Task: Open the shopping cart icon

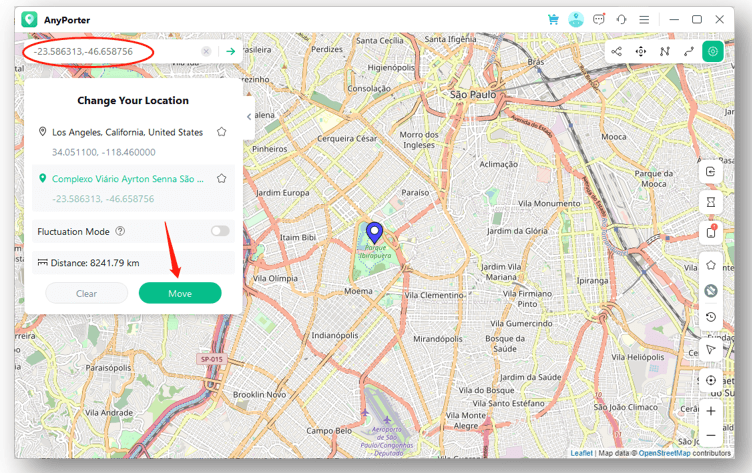Action: 553,20
